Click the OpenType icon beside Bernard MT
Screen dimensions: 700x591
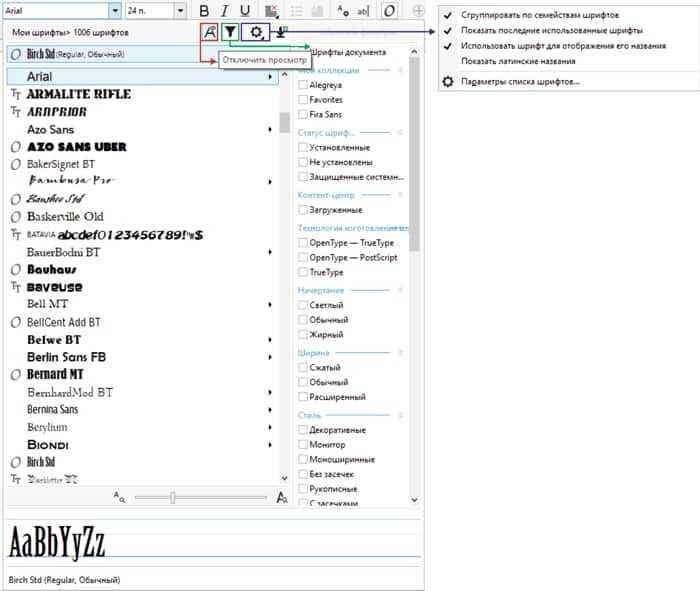[x=16, y=375]
